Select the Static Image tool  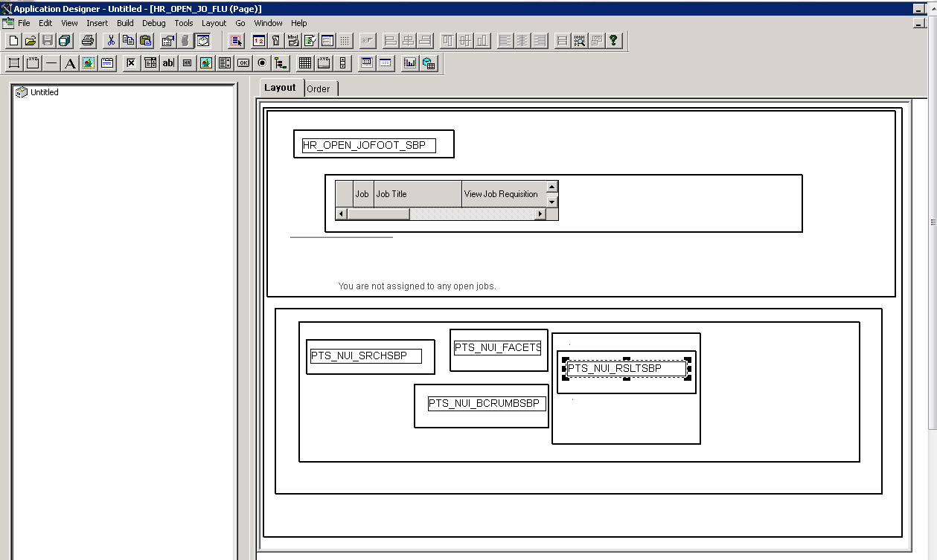coord(89,63)
